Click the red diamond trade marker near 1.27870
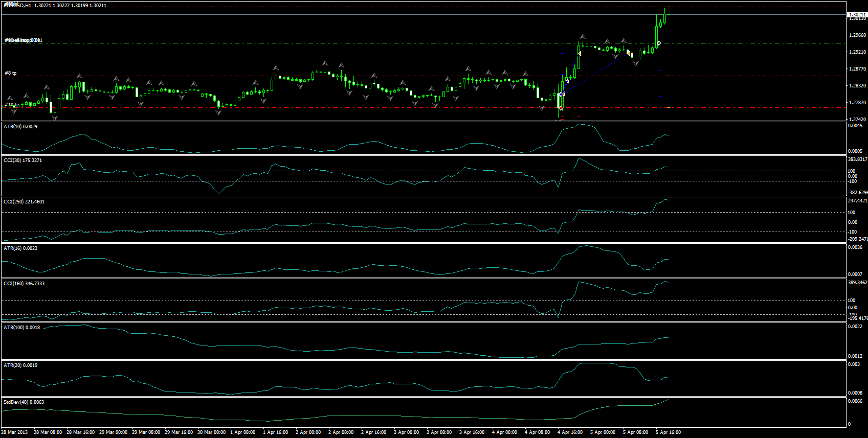 click(x=561, y=108)
